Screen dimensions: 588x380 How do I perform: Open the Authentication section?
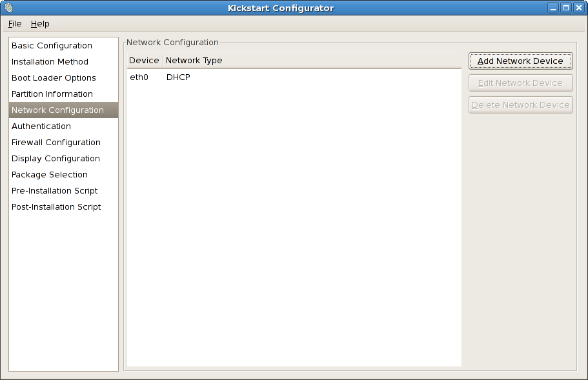pyautogui.click(x=41, y=126)
